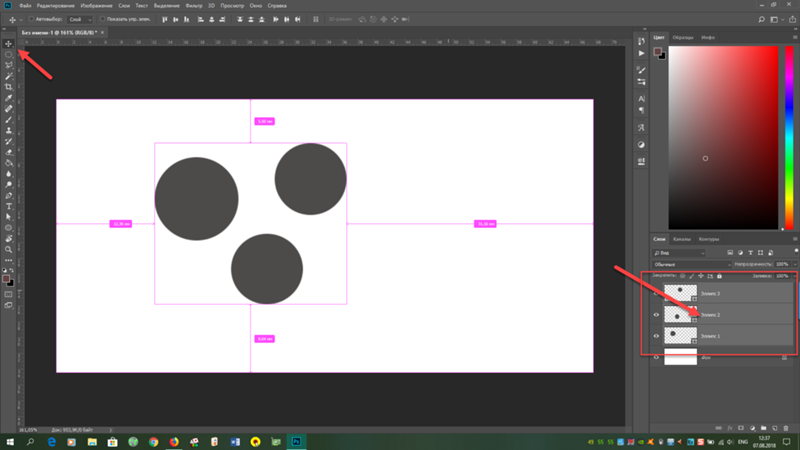This screenshot has height=450, width=800.
Task: Select the Horizontal Type tool
Action: tap(8, 206)
